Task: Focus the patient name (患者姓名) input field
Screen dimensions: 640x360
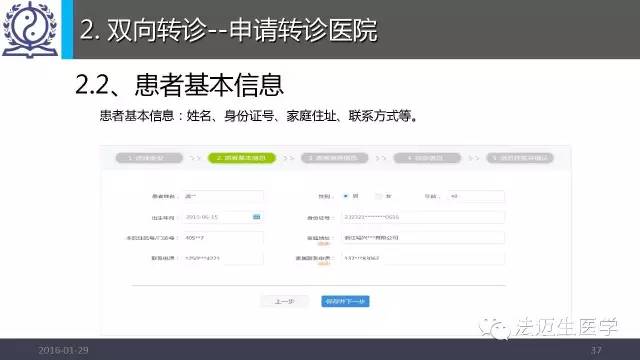Action: pyautogui.click(x=222, y=196)
